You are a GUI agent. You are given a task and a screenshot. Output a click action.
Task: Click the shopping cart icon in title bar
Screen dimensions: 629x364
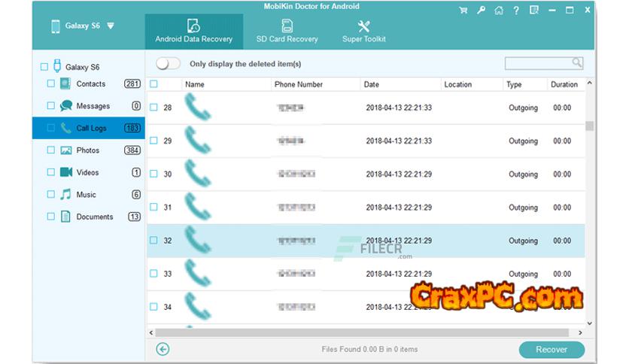463,11
